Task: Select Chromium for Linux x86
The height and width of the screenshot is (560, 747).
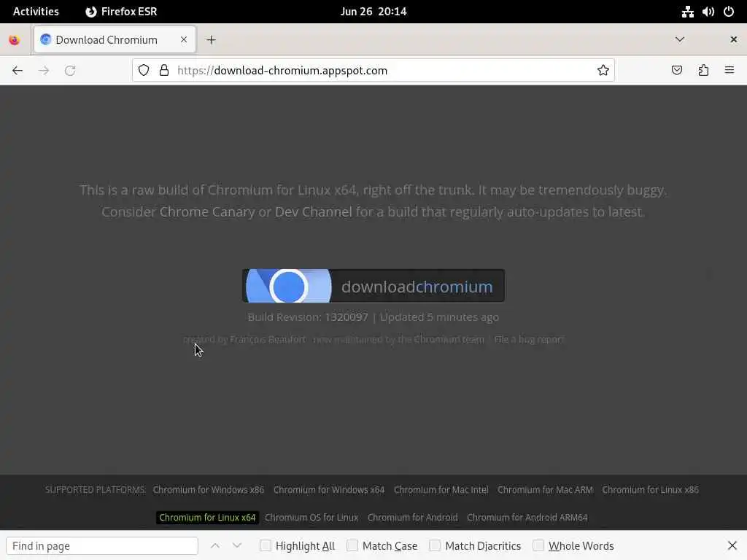Action: click(x=650, y=490)
